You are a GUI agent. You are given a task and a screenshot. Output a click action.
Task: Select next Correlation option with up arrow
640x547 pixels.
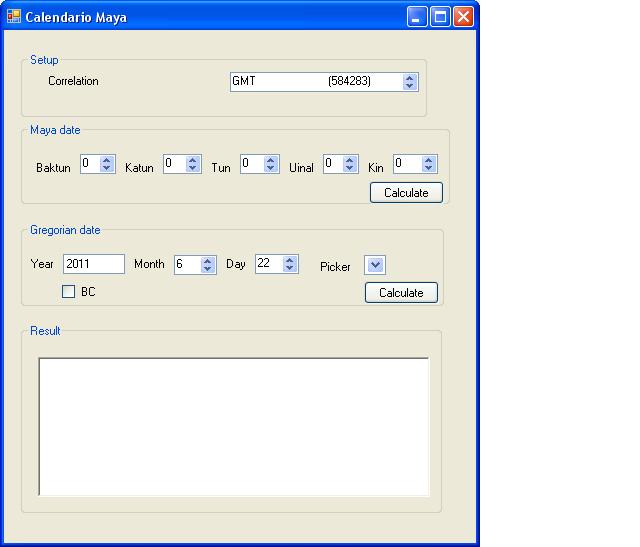tap(410, 78)
